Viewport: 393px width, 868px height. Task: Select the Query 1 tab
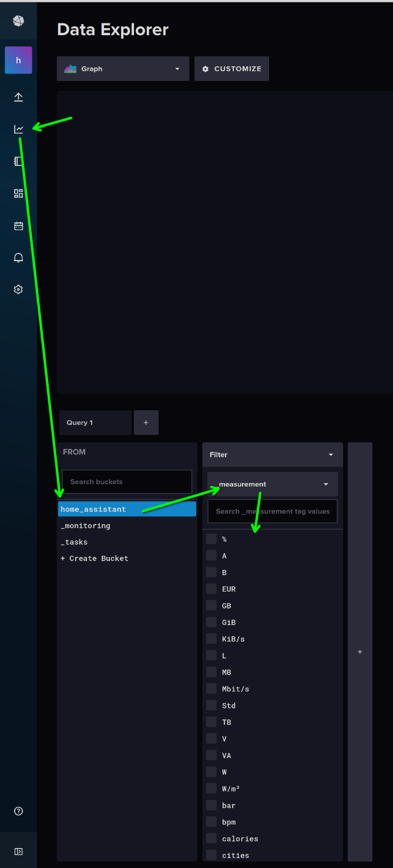[95, 423]
